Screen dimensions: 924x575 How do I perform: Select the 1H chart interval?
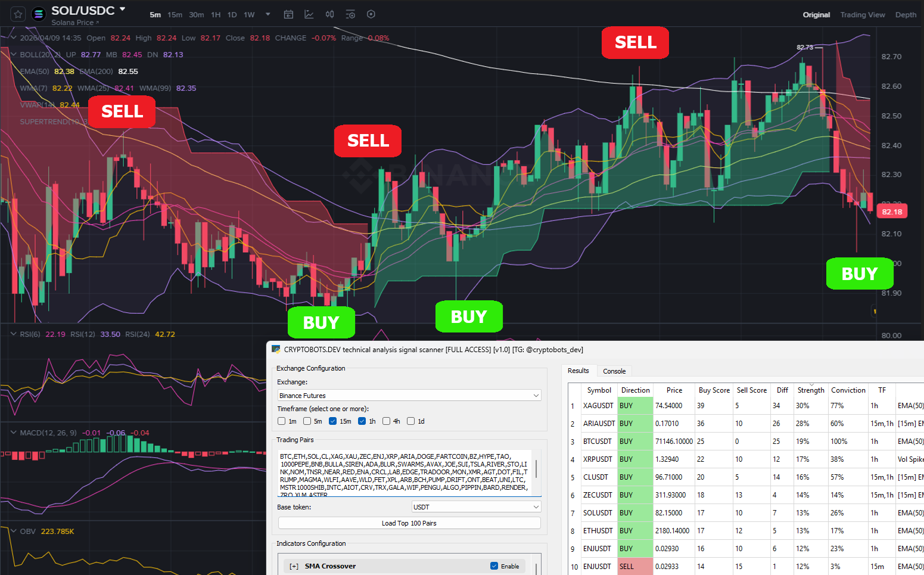[216, 15]
